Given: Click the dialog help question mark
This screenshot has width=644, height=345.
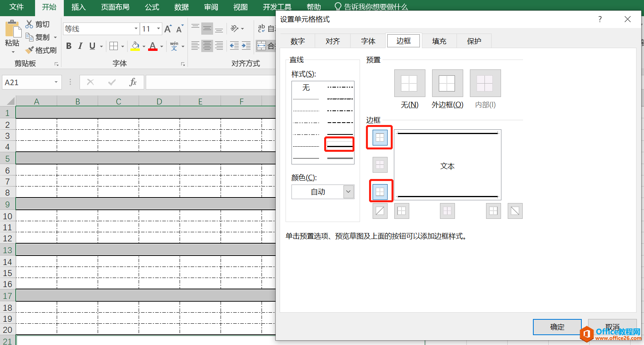Looking at the screenshot, I should pyautogui.click(x=600, y=19).
